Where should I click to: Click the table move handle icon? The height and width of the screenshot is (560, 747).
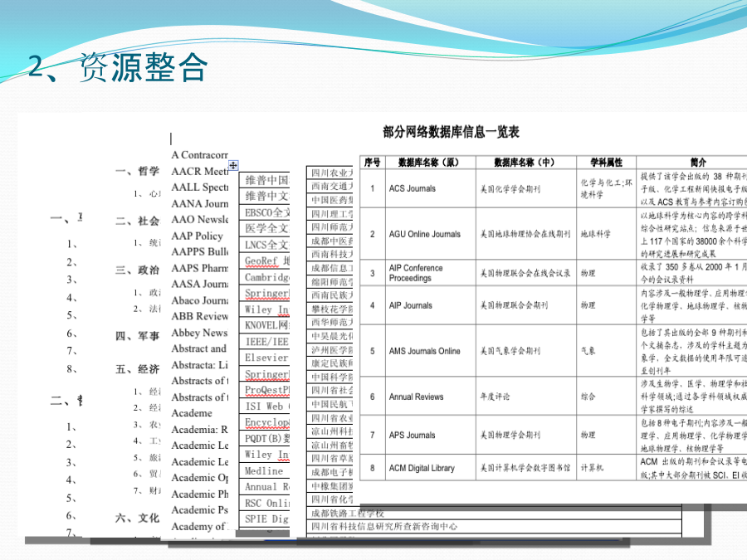point(233,165)
